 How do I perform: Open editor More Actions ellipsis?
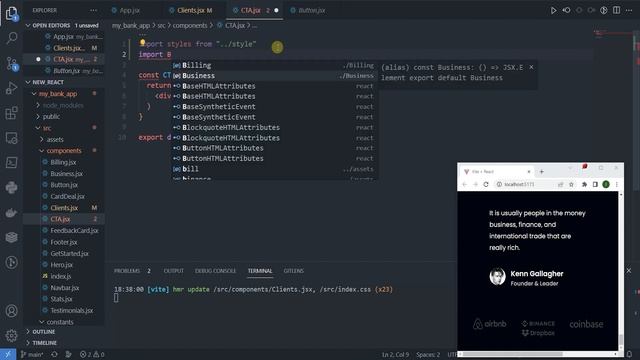click(x=629, y=10)
